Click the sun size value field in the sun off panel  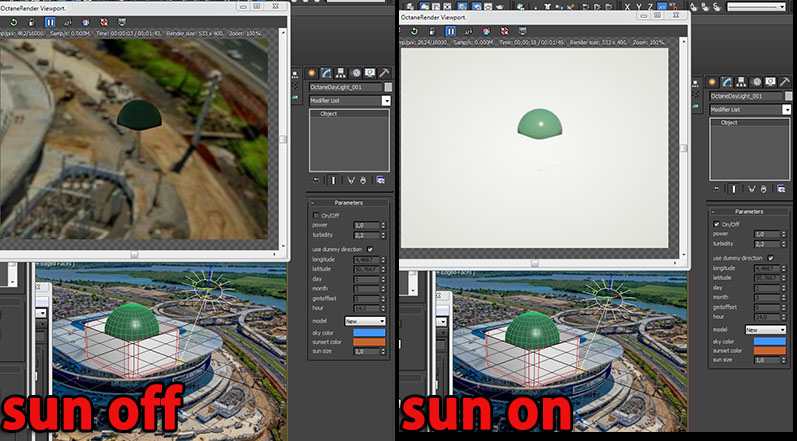click(x=366, y=352)
